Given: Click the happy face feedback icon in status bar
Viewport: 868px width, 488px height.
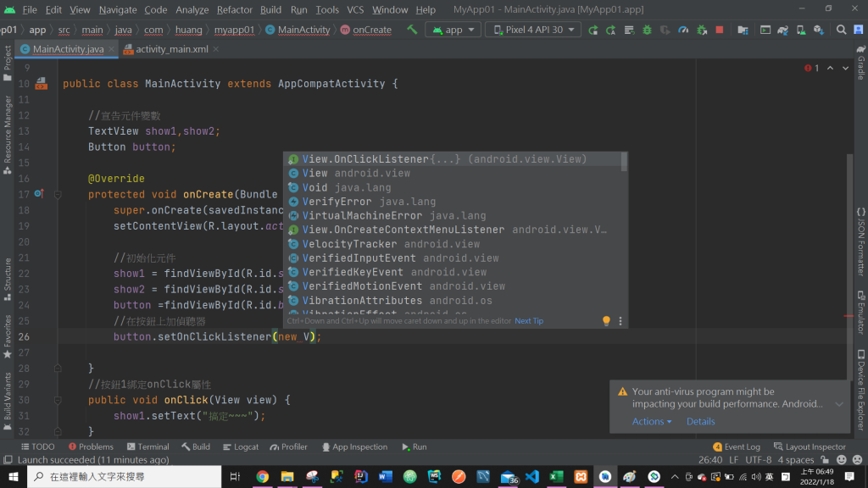Looking at the screenshot, I should click(842, 460).
